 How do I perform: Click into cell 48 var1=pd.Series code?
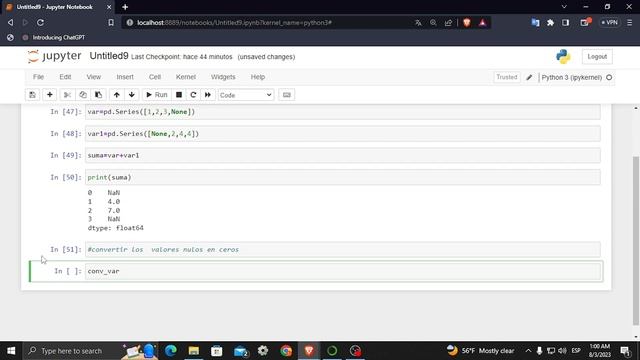(342, 134)
